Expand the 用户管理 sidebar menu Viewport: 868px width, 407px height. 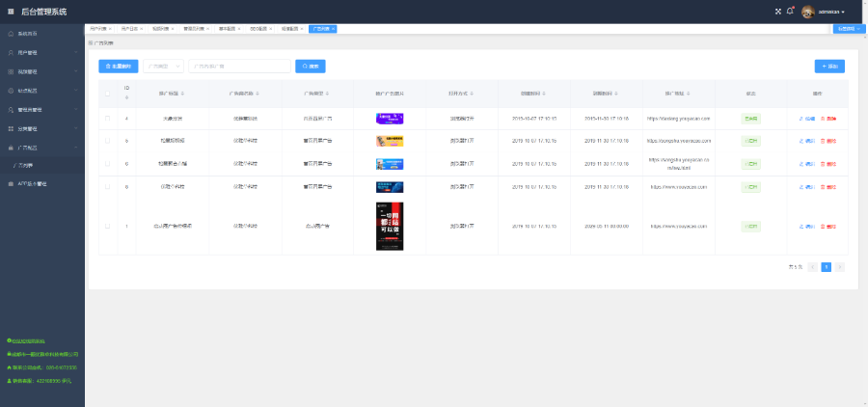click(x=42, y=53)
